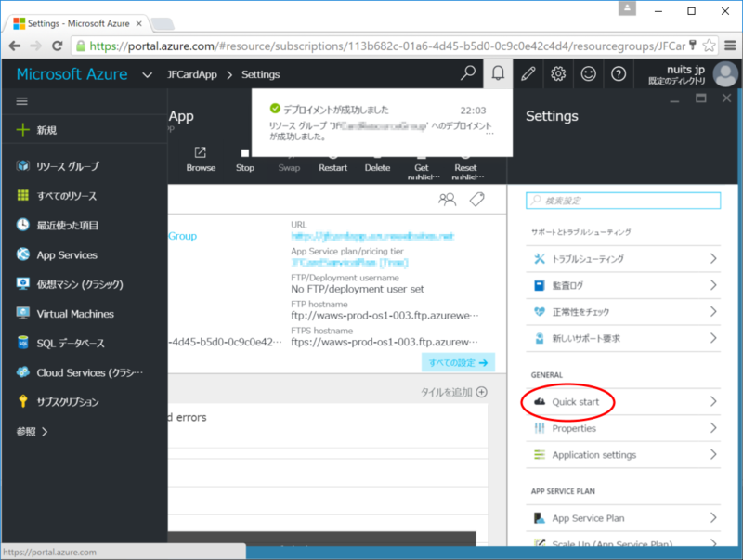Open the notifications bell icon

click(498, 73)
